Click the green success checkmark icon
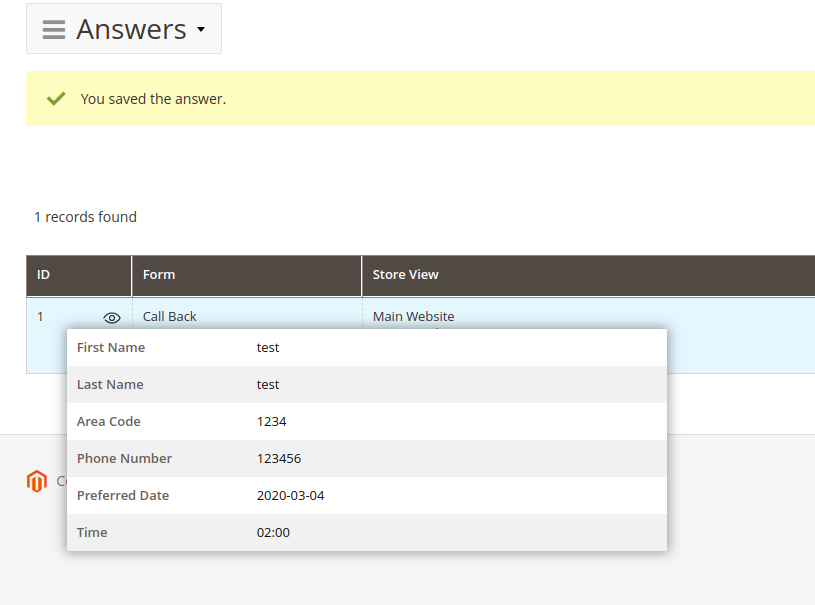The image size is (815, 605). click(x=56, y=99)
